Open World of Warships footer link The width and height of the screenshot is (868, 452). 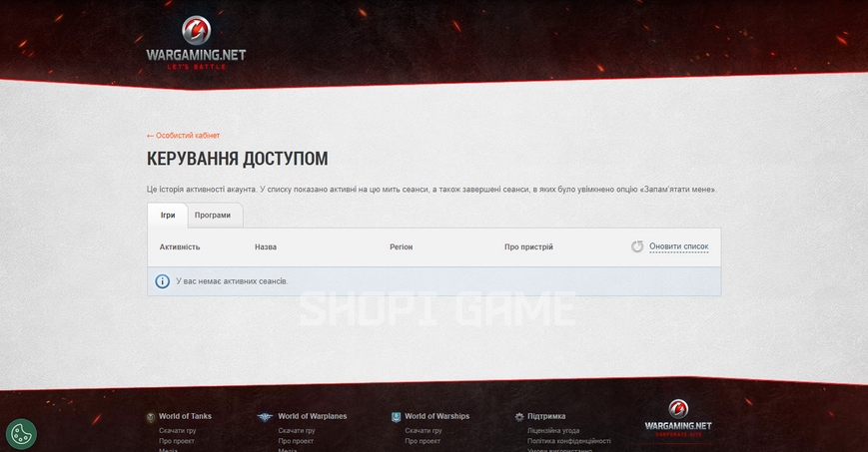[x=436, y=416]
